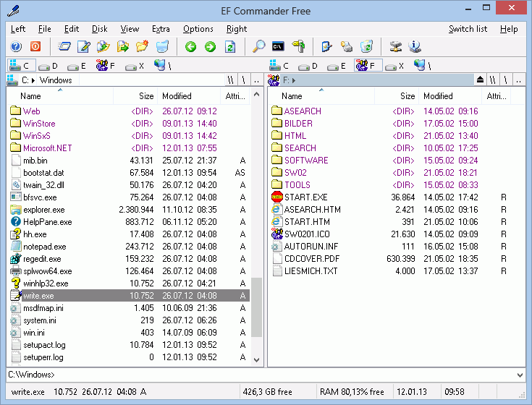Click the green Forward arrow icon
The width and height of the screenshot is (532, 405).
point(211,46)
